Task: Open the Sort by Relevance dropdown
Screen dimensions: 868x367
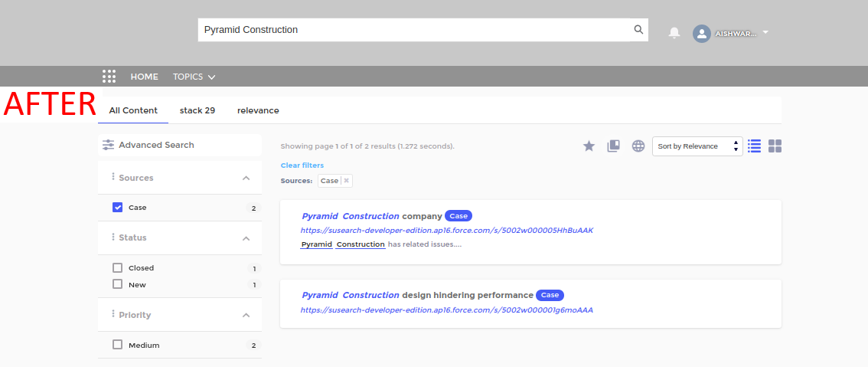Action: [x=697, y=146]
